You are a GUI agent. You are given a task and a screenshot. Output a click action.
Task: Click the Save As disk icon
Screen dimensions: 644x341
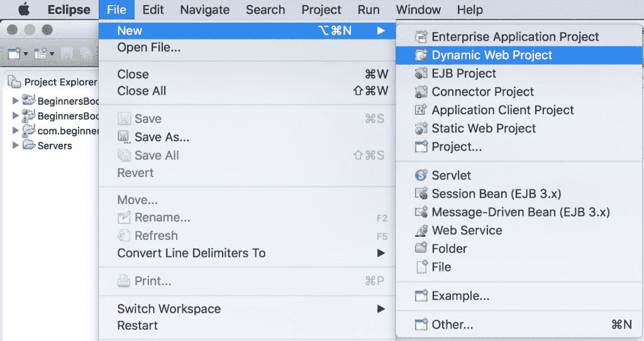(x=124, y=137)
